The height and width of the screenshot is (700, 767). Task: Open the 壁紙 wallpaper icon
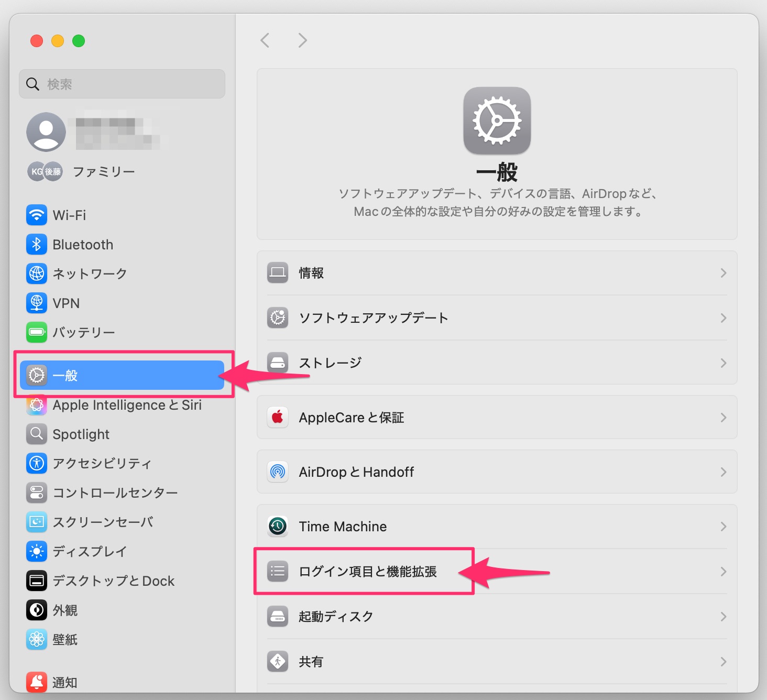[x=37, y=639]
